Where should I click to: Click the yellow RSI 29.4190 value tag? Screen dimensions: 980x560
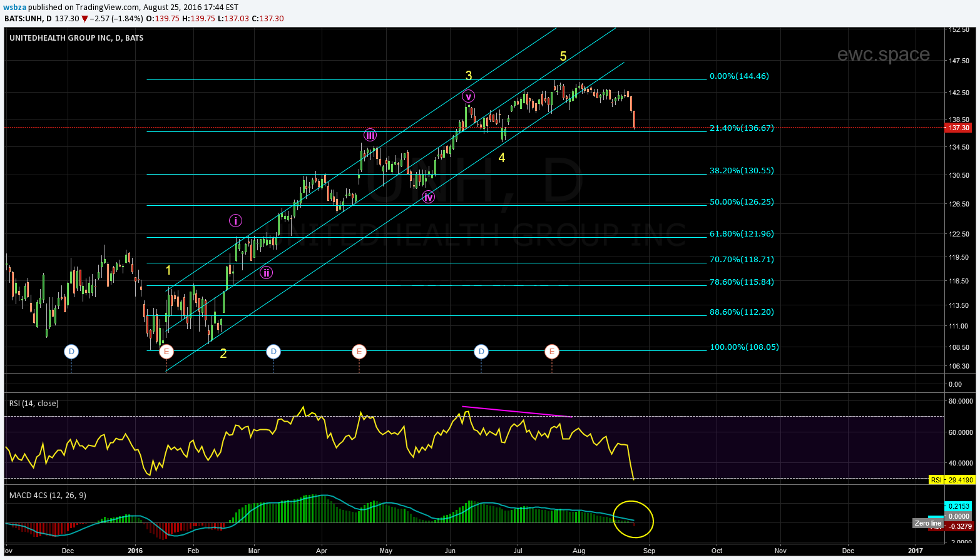(x=952, y=480)
